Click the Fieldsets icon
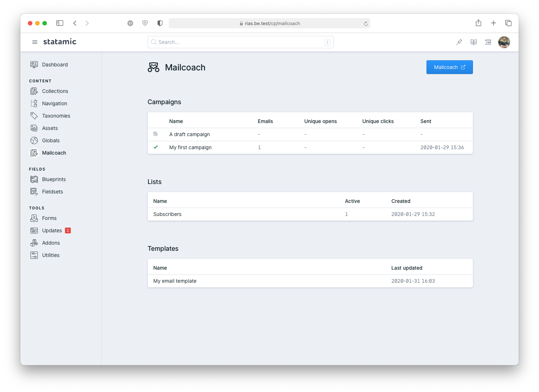Image resolution: width=539 pixels, height=392 pixels. pos(34,192)
